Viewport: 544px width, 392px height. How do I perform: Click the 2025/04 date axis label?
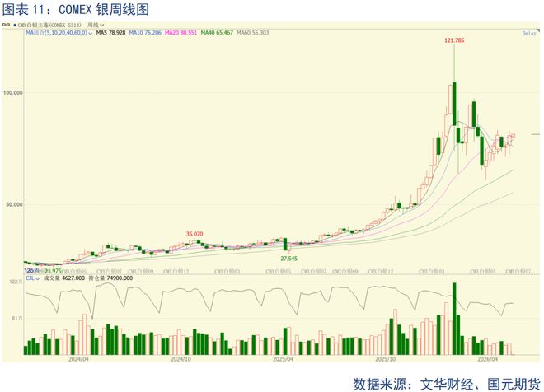pyautogui.click(x=283, y=359)
